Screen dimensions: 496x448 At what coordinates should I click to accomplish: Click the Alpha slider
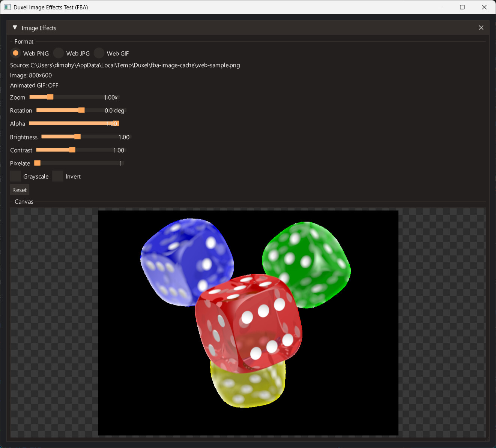pos(74,123)
